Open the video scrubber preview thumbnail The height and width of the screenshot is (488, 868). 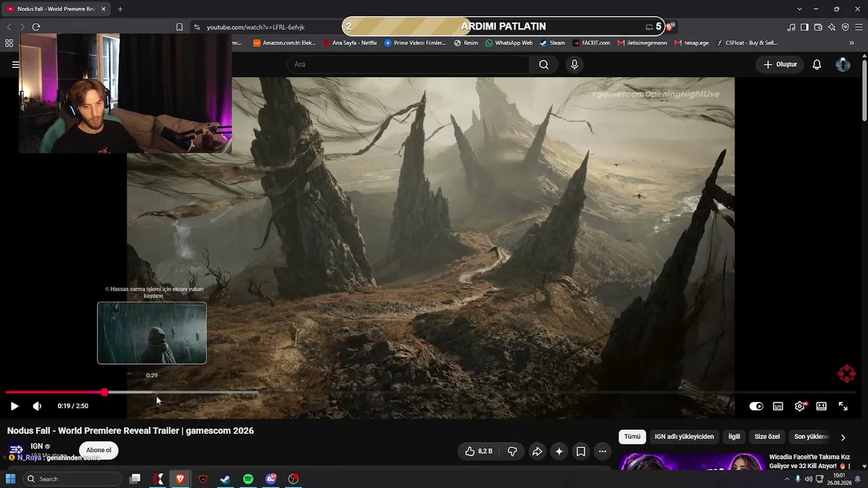[152, 333]
